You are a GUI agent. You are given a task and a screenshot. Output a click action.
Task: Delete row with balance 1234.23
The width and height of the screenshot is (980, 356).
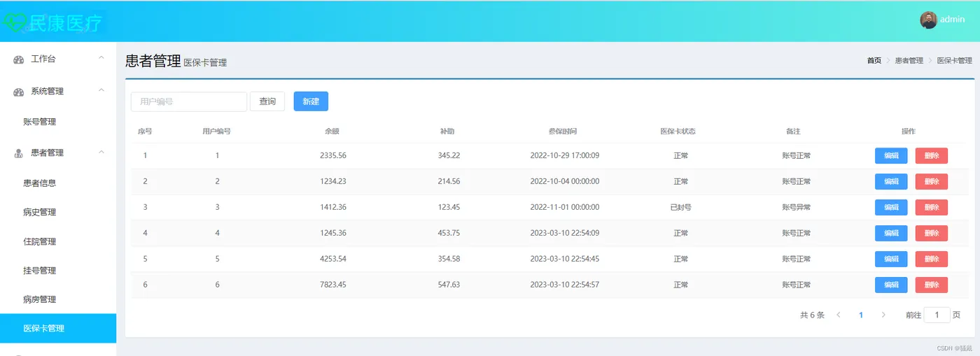pyautogui.click(x=932, y=181)
